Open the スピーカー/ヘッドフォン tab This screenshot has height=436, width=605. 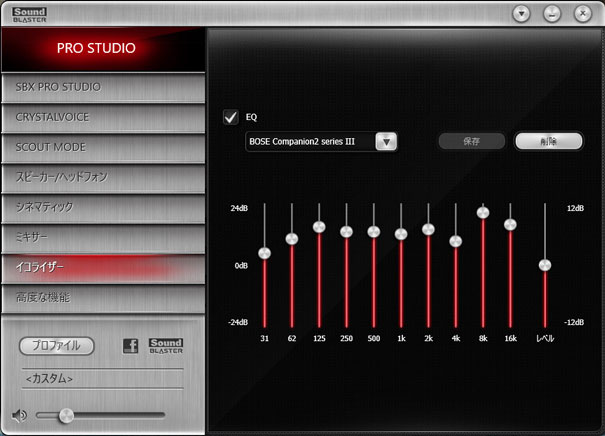tap(103, 177)
